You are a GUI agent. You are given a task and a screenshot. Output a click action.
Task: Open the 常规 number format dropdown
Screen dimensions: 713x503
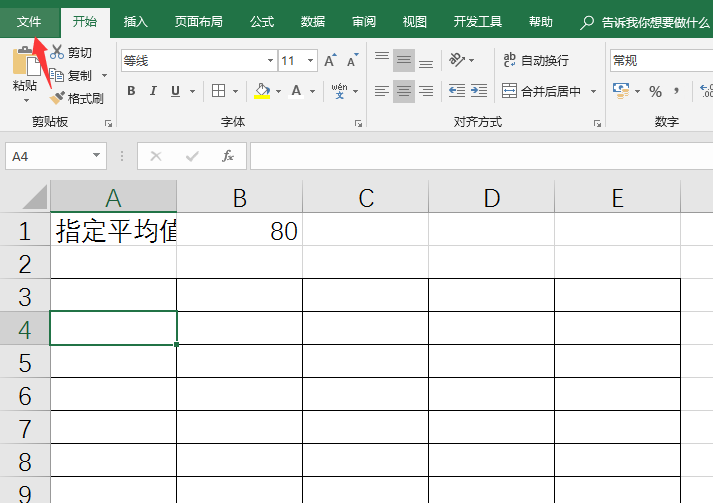pos(662,60)
